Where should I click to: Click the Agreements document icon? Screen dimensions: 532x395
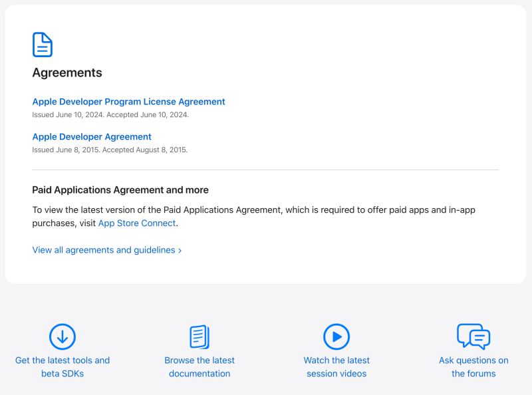[x=43, y=45]
